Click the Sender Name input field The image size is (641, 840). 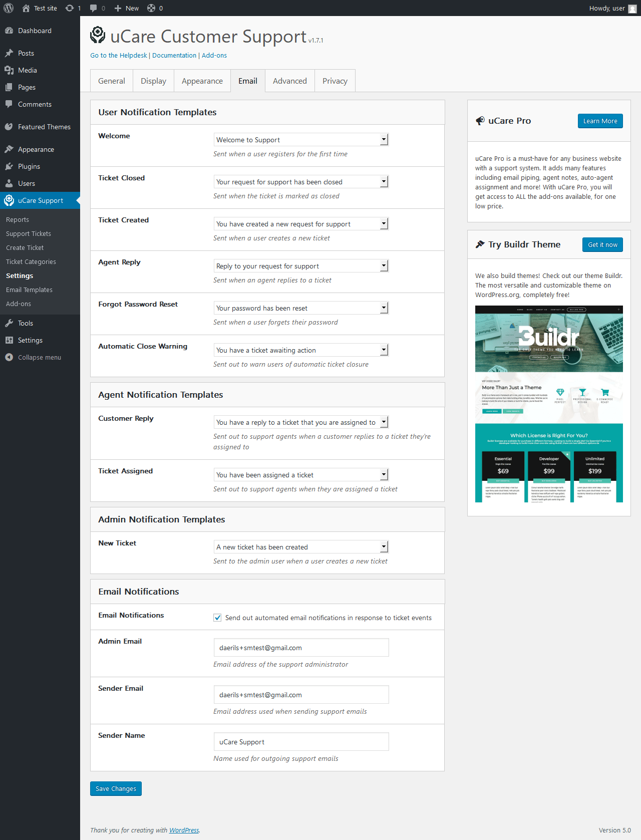click(x=301, y=742)
